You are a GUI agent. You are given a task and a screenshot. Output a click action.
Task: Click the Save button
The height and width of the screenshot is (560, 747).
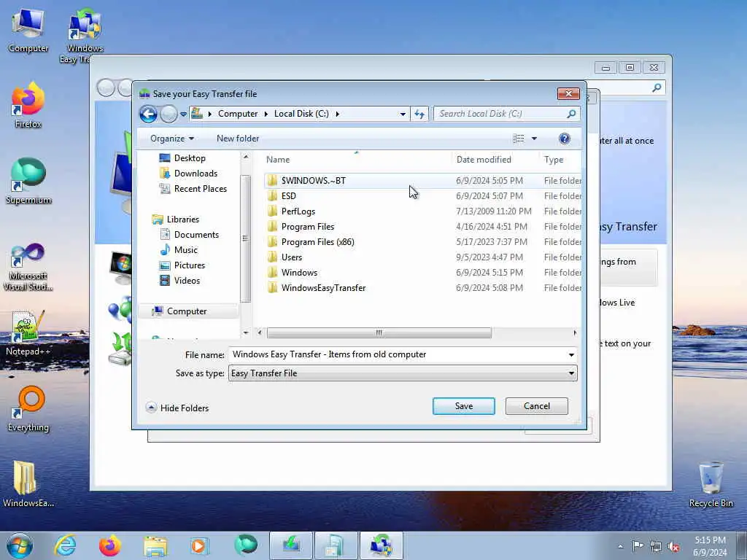[463, 406]
